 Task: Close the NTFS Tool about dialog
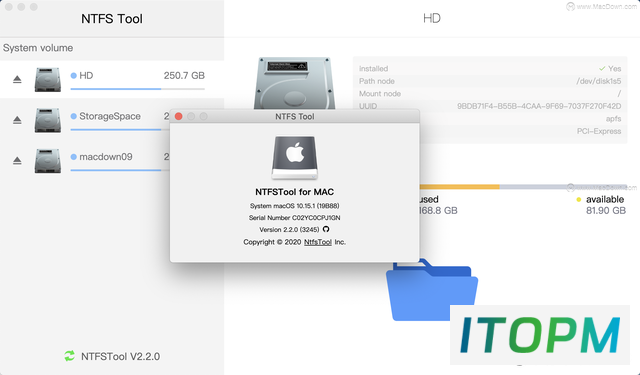178,116
